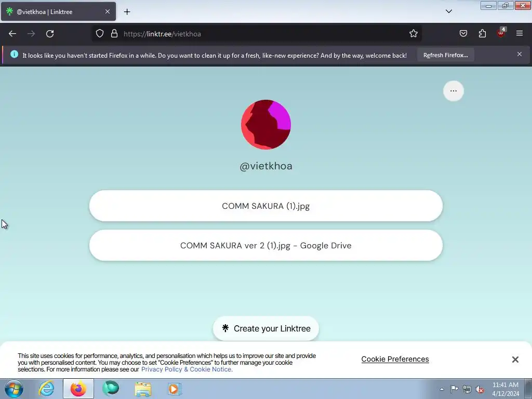Close the cookie consent banner
This screenshot has height=399, width=532.
tap(515, 360)
